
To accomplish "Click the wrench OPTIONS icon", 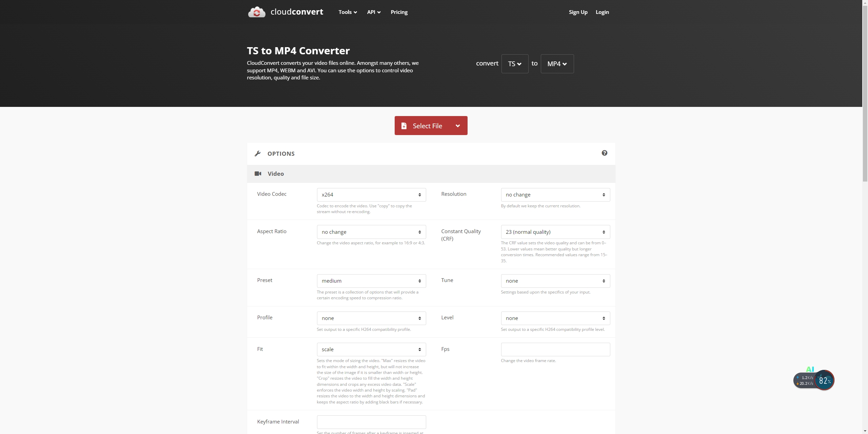I will point(258,153).
